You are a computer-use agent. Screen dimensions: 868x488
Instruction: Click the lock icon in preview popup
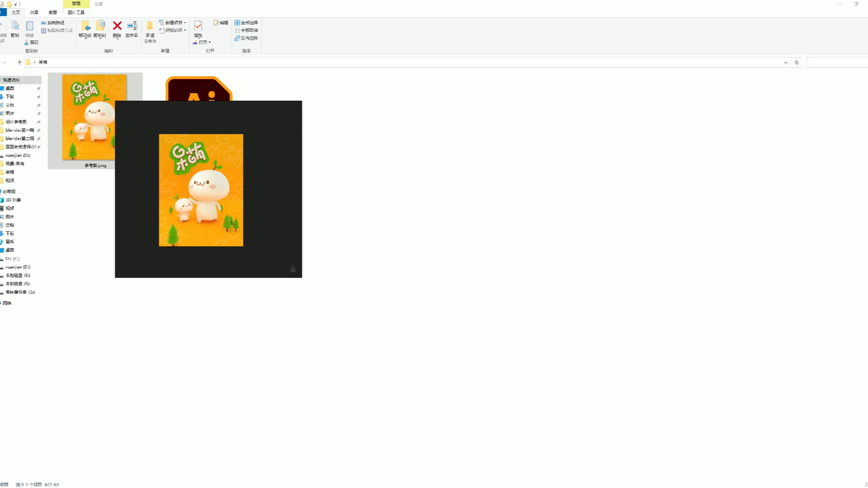[292, 269]
